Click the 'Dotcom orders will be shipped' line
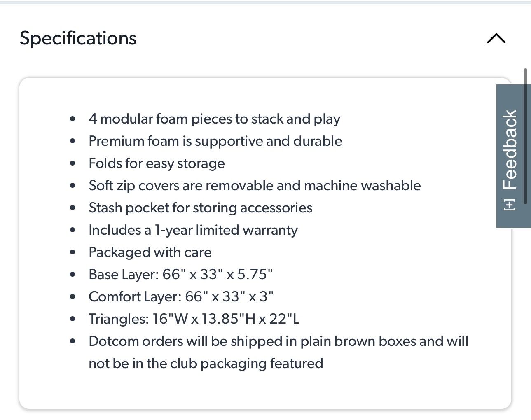Image resolution: width=531 pixels, height=420 pixels. pos(278,341)
